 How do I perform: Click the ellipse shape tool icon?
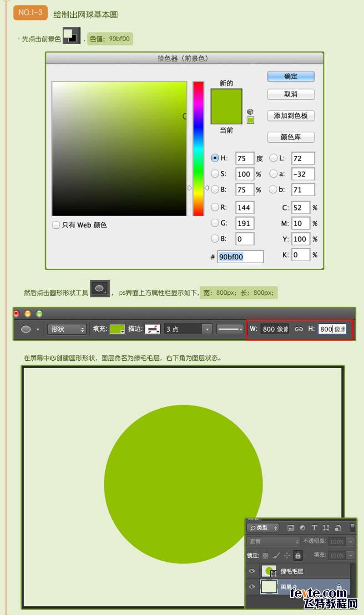coord(100,289)
